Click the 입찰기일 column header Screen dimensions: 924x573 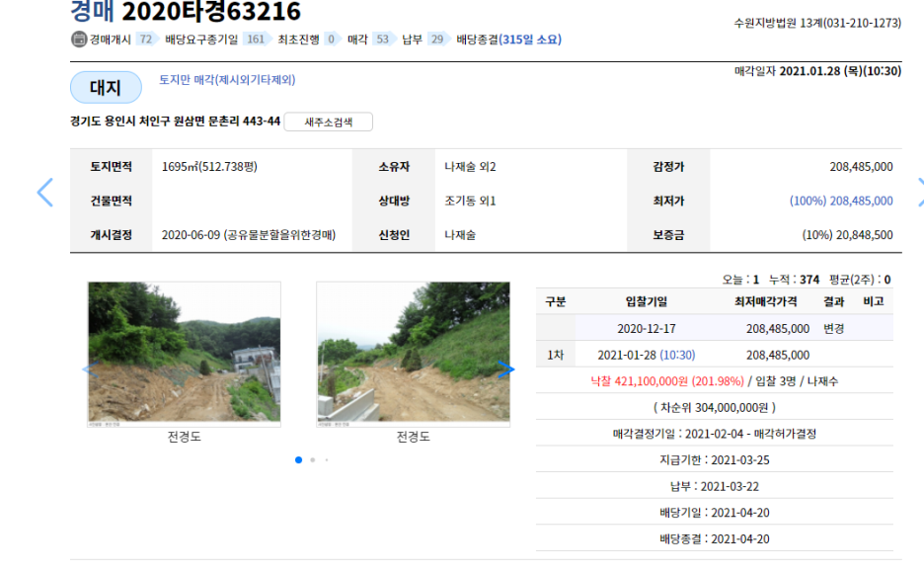tap(647, 302)
